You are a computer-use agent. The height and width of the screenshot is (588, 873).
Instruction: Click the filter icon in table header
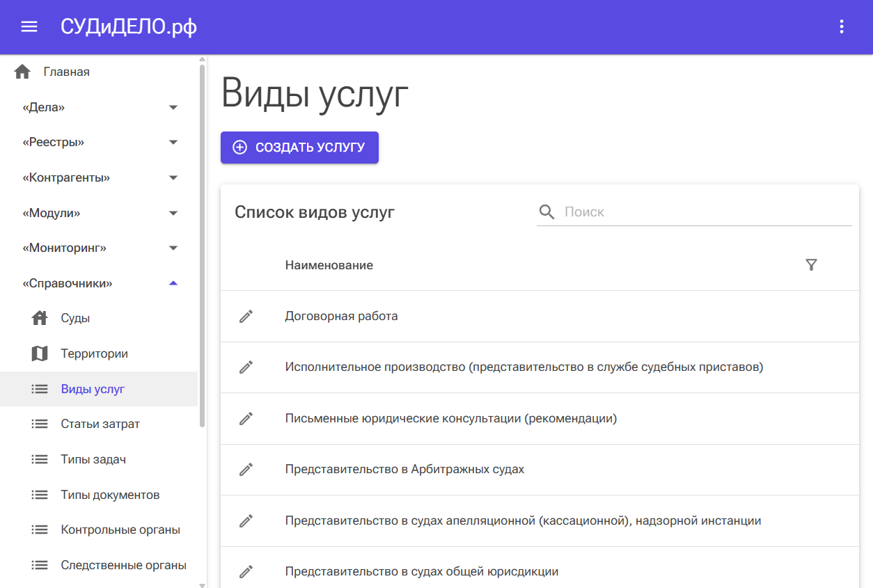[x=811, y=265]
